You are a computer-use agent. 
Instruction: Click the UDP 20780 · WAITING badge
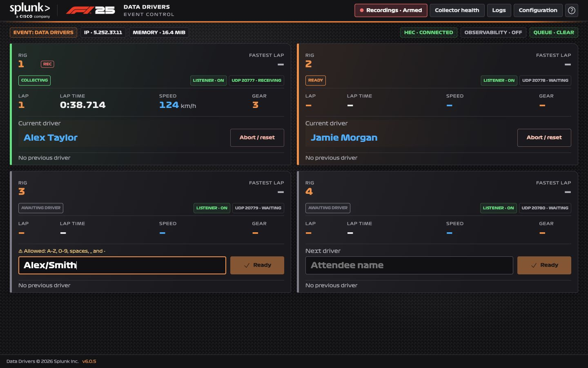click(x=545, y=208)
